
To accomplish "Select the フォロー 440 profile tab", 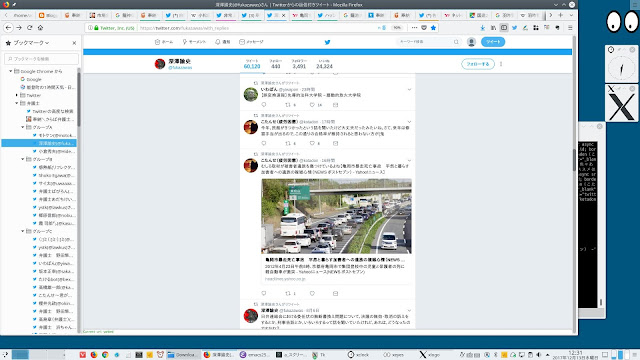I will 276,64.
